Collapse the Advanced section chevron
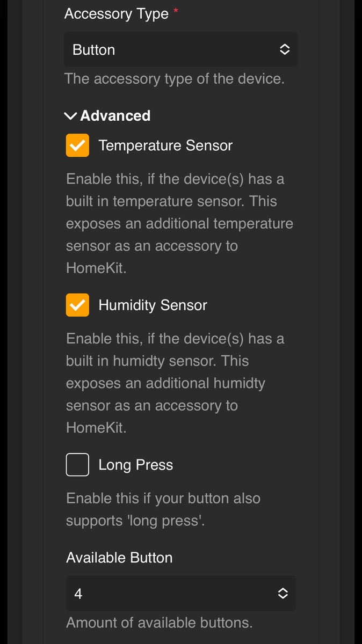This screenshot has height=644, width=362. [x=70, y=116]
